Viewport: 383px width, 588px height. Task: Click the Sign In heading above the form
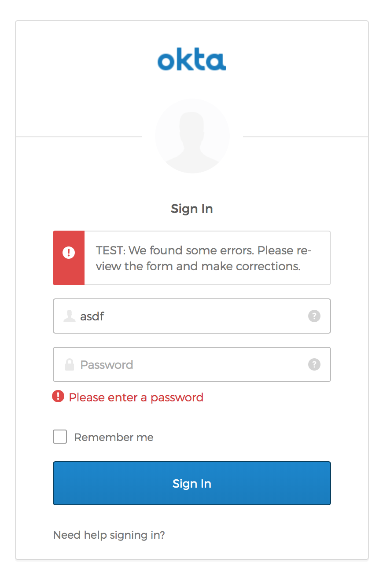191,209
